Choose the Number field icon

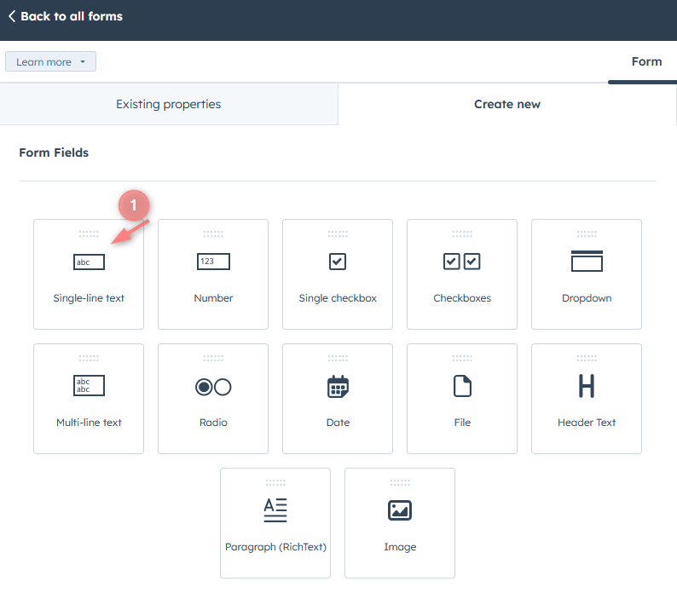pyautogui.click(x=213, y=262)
